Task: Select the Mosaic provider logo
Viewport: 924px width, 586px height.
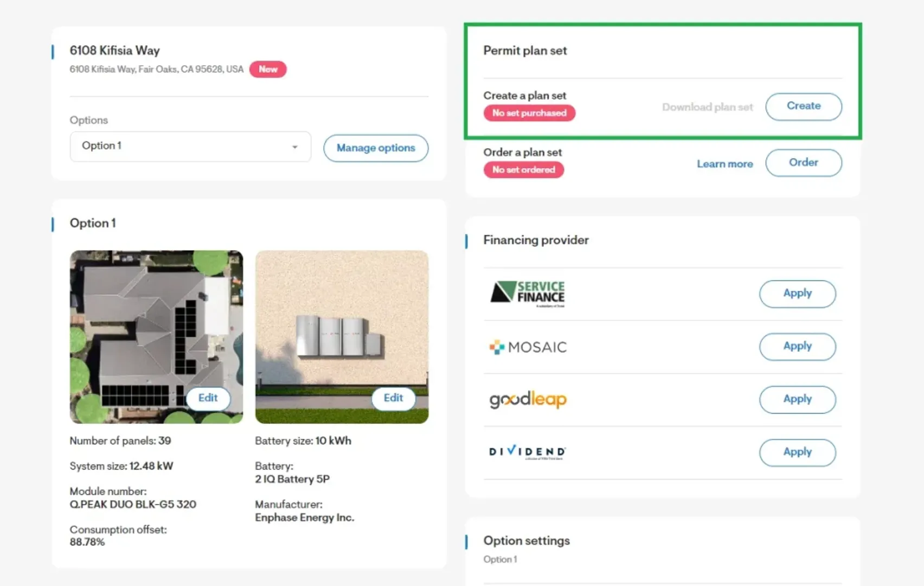Action: click(527, 346)
